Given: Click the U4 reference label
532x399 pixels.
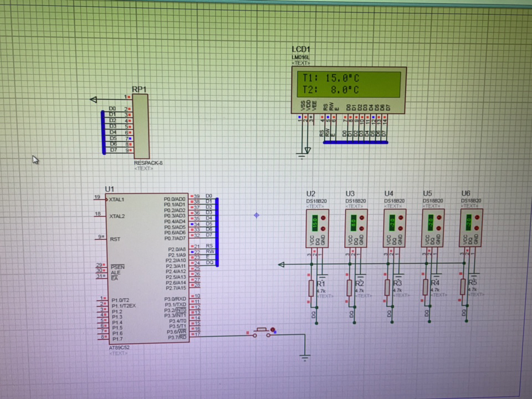Looking at the screenshot, I should [x=389, y=193].
